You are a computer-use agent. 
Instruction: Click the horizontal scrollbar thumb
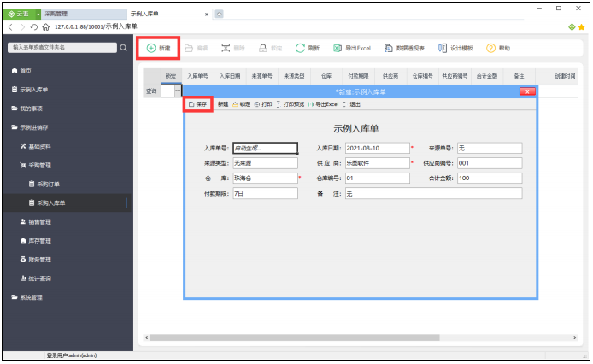click(x=295, y=338)
